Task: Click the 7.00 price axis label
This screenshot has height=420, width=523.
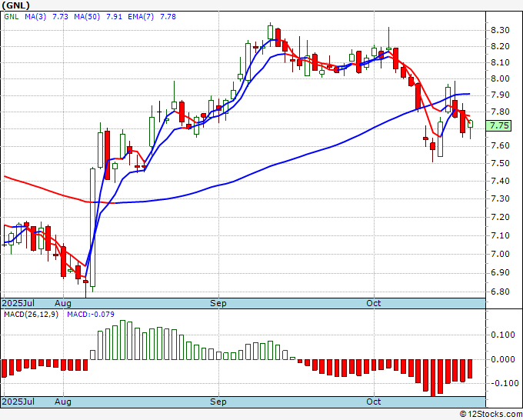Action: pos(501,254)
